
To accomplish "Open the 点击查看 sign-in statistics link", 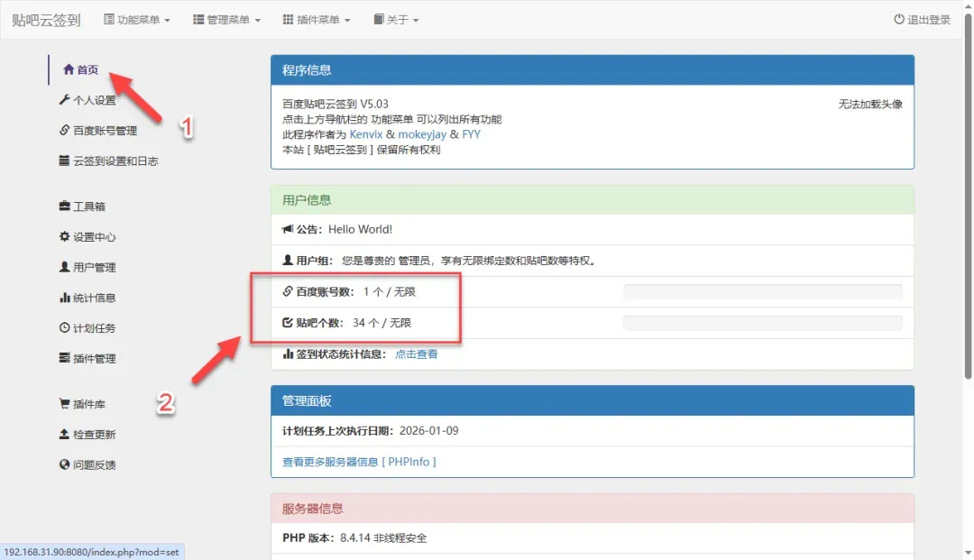I will [x=417, y=354].
